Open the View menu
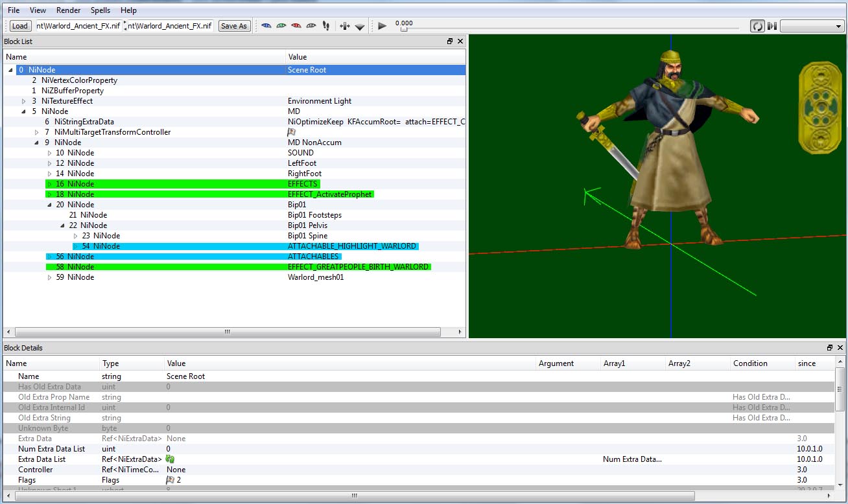Screen dimensions: 848x504 (x=38, y=10)
